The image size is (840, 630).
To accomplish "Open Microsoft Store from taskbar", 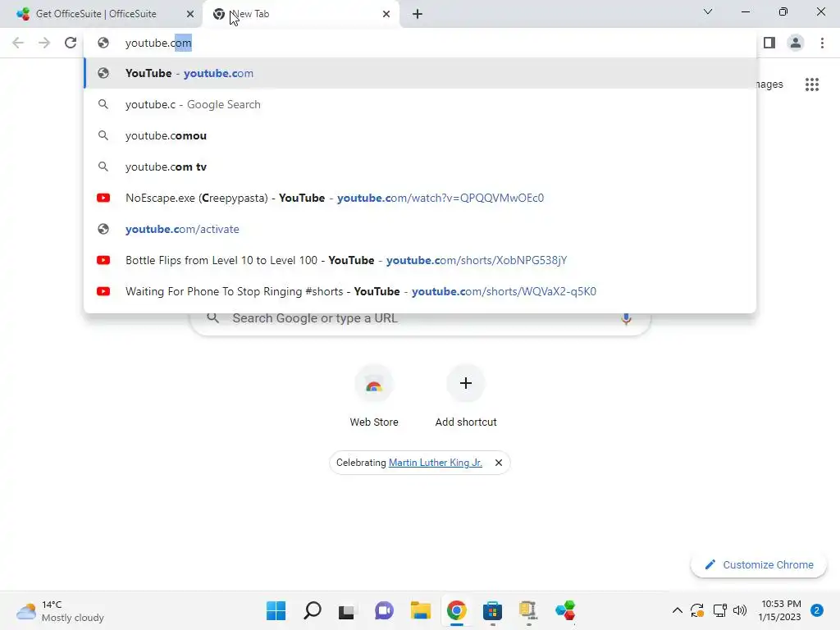I will click(x=492, y=610).
